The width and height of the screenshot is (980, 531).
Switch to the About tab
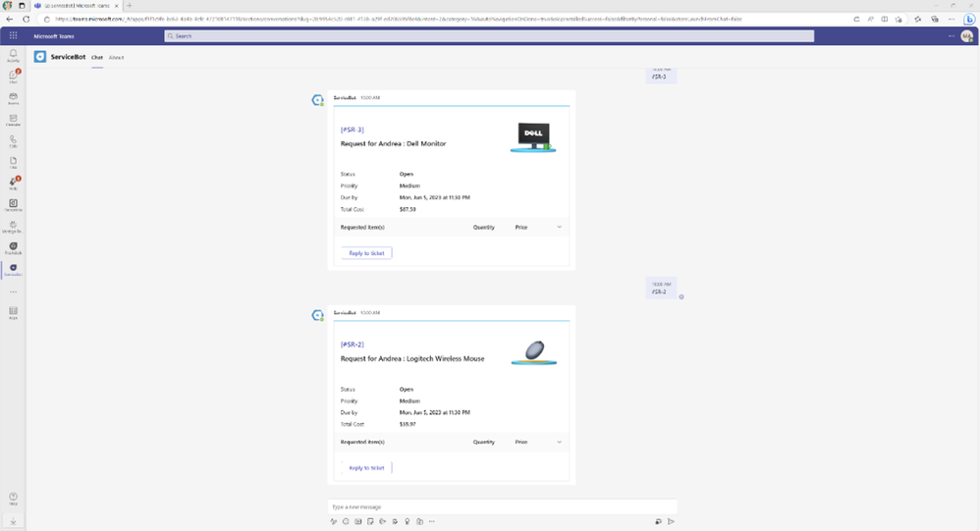(116, 58)
